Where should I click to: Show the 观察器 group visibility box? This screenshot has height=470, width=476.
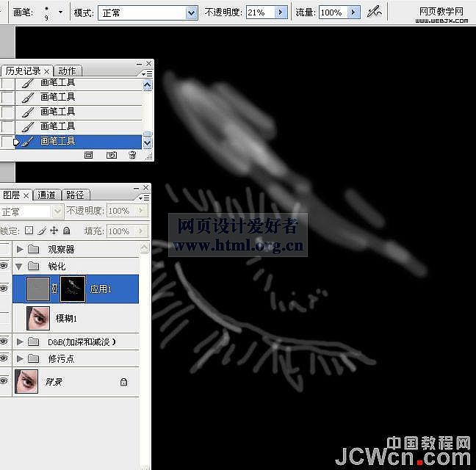(x=4, y=249)
